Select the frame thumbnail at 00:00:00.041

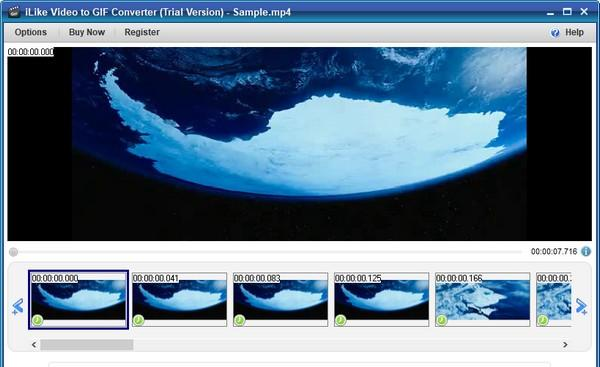(179, 300)
